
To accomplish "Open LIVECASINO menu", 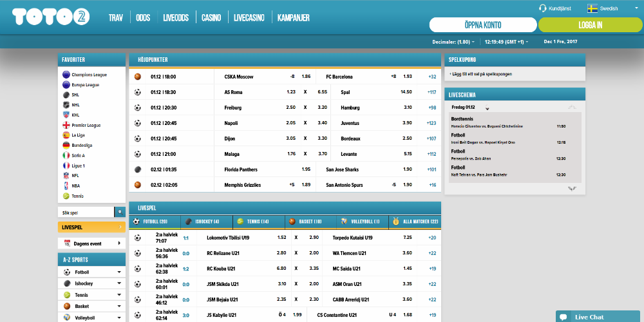I will [x=249, y=17].
